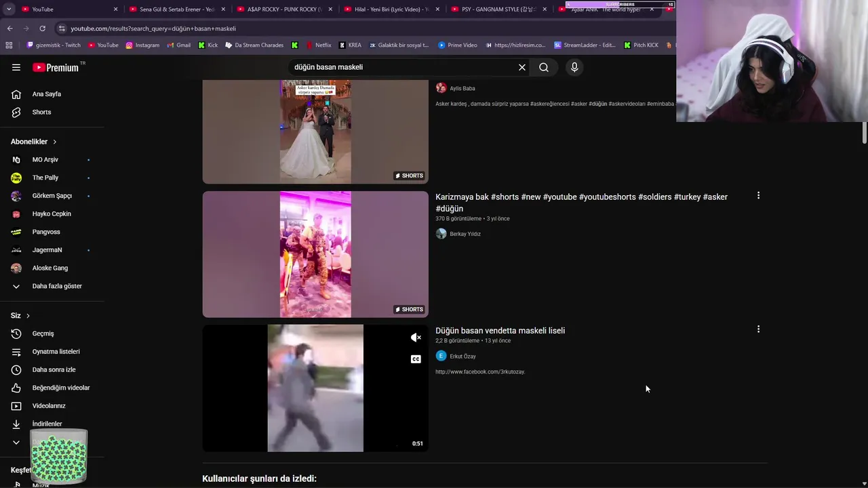Open Netflix bookmark
Viewport: 868px width, 488px height.
(x=319, y=45)
